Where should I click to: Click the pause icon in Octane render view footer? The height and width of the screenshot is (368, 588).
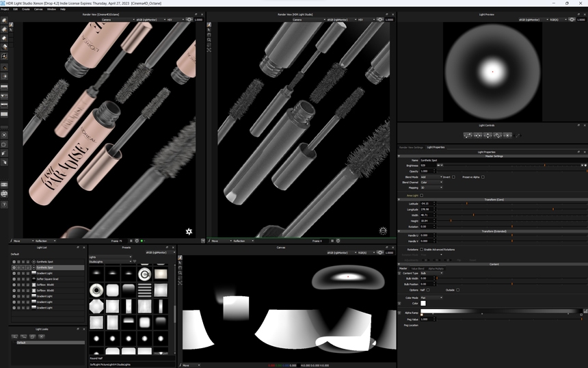[x=131, y=241]
